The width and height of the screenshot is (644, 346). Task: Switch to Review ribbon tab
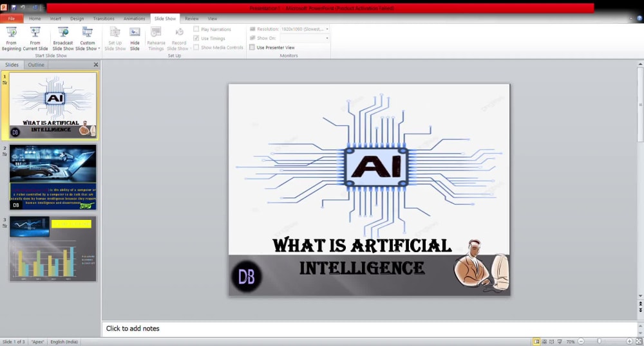pos(192,19)
